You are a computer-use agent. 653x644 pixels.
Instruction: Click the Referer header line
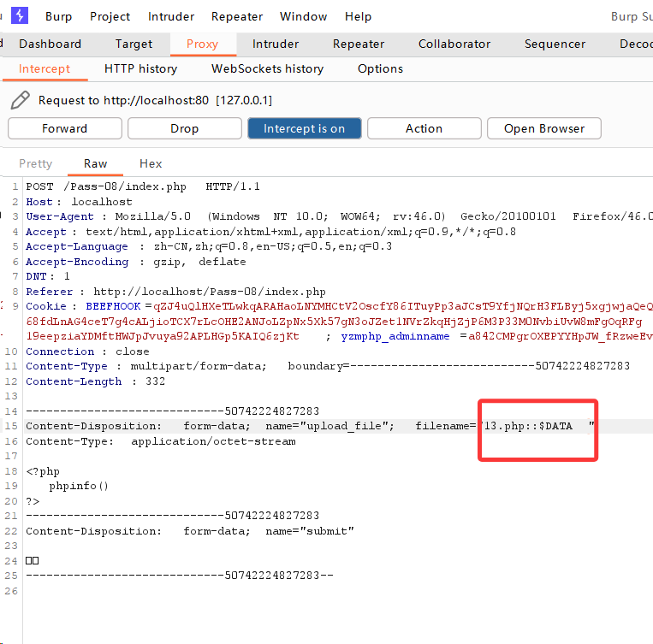click(175, 292)
